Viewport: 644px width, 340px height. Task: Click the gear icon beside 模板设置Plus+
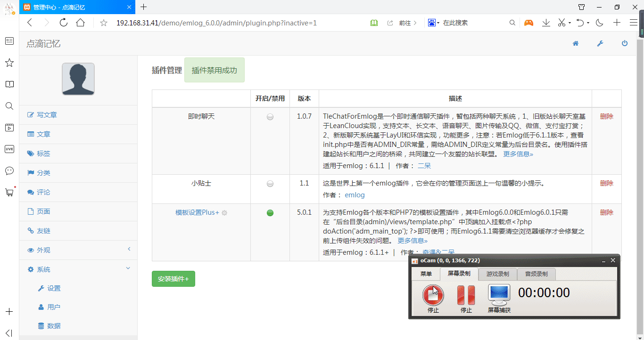click(x=224, y=213)
